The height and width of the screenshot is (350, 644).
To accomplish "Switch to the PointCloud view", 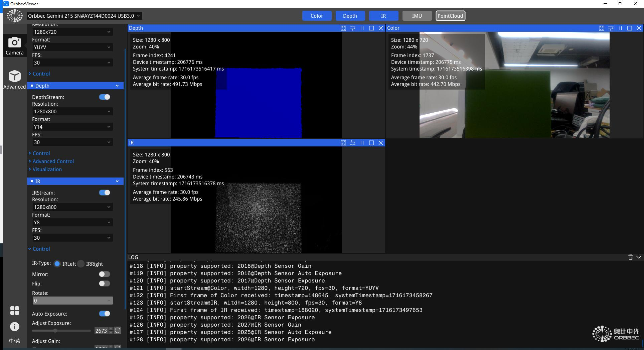I will (x=450, y=16).
